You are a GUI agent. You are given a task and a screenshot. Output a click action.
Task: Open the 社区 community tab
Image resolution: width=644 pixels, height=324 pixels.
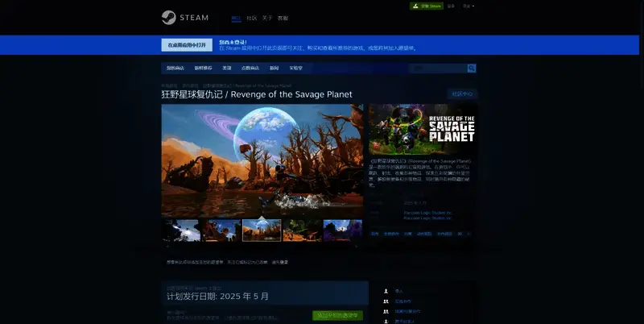tap(252, 18)
